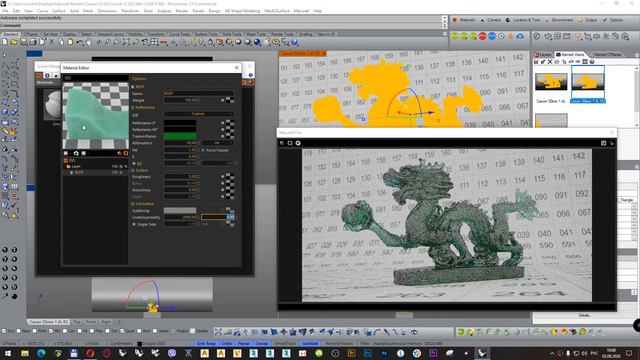Click the BSDF Name input field
This screenshot has width=640, height=360.
[198, 93]
